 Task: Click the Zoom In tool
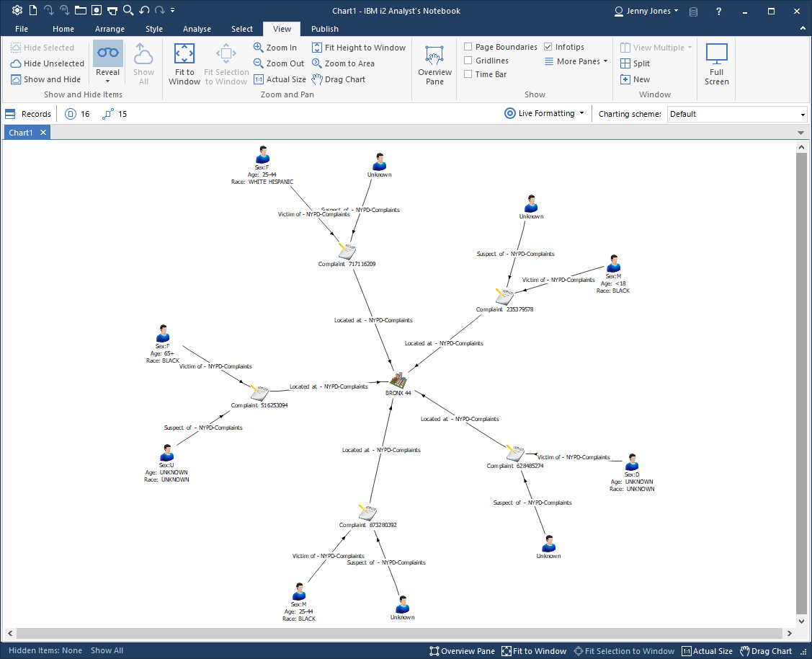(x=275, y=48)
